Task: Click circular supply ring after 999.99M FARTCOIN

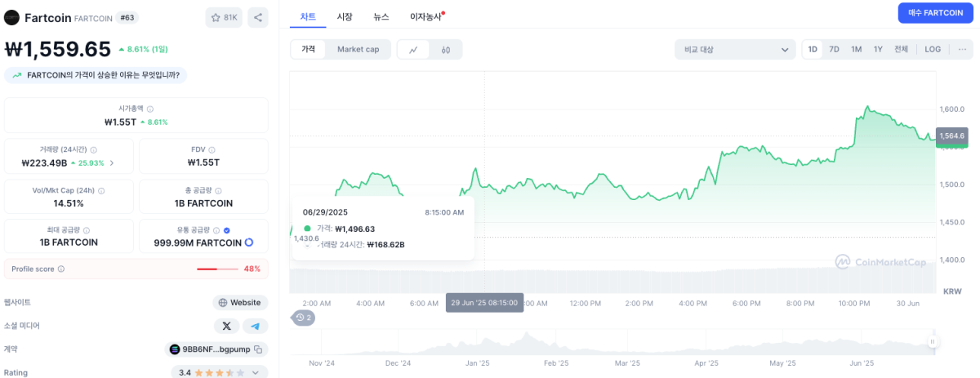Action: pos(249,242)
